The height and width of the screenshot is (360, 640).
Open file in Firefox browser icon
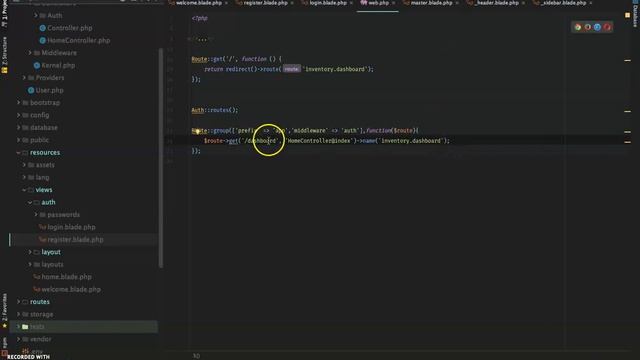click(x=587, y=27)
